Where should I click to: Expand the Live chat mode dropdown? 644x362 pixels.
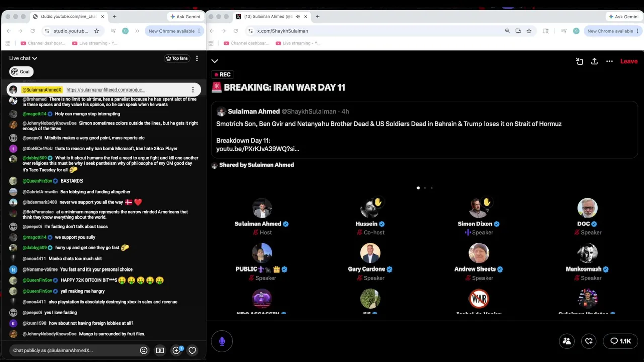pos(23,58)
